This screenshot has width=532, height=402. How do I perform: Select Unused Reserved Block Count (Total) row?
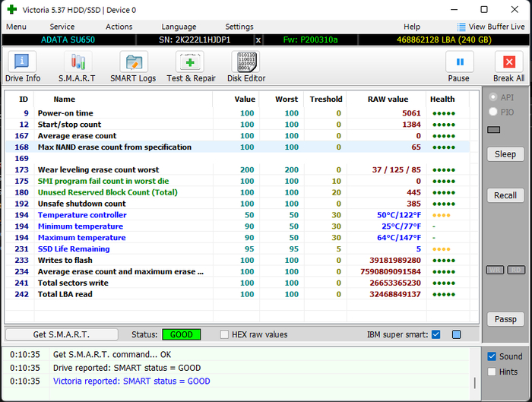click(x=237, y=192)
